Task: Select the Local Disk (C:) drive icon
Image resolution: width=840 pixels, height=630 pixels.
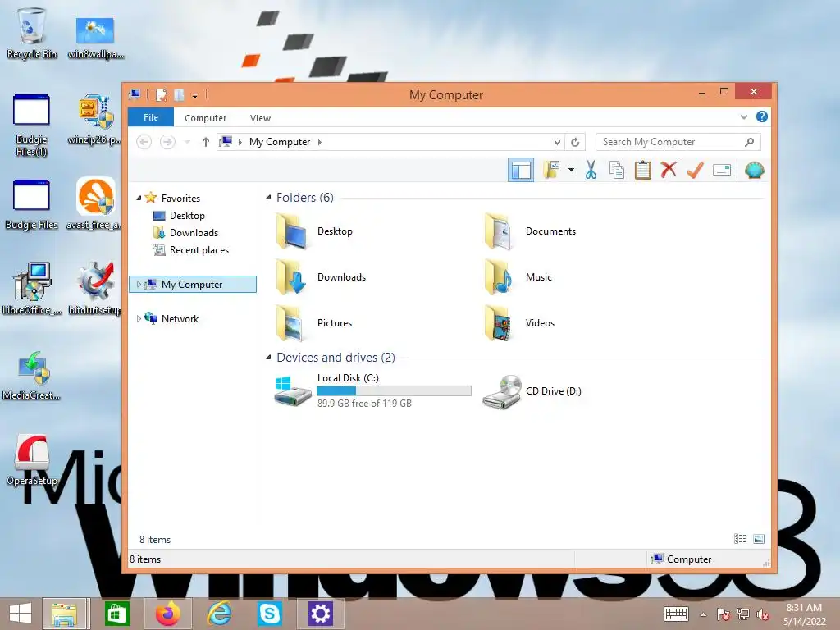Action: 293,391
